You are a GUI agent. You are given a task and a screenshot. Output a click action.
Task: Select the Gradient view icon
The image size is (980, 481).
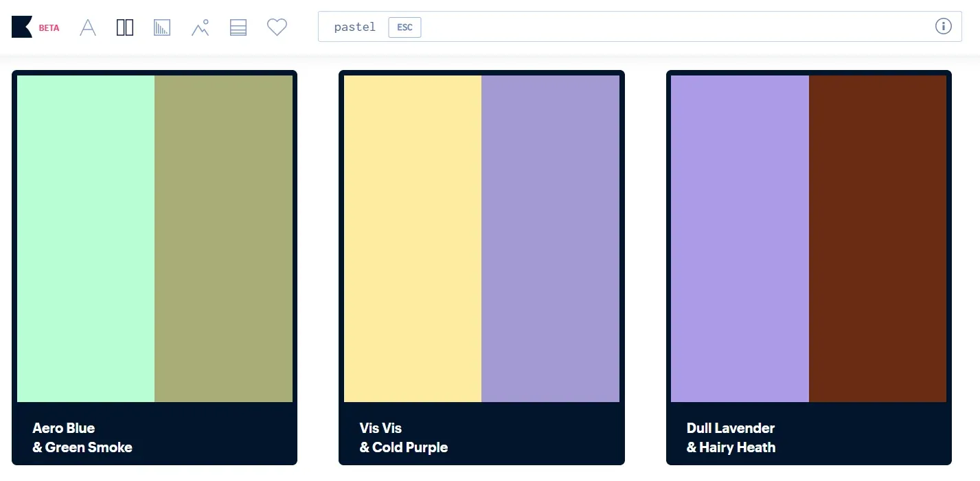coord(238,27)
